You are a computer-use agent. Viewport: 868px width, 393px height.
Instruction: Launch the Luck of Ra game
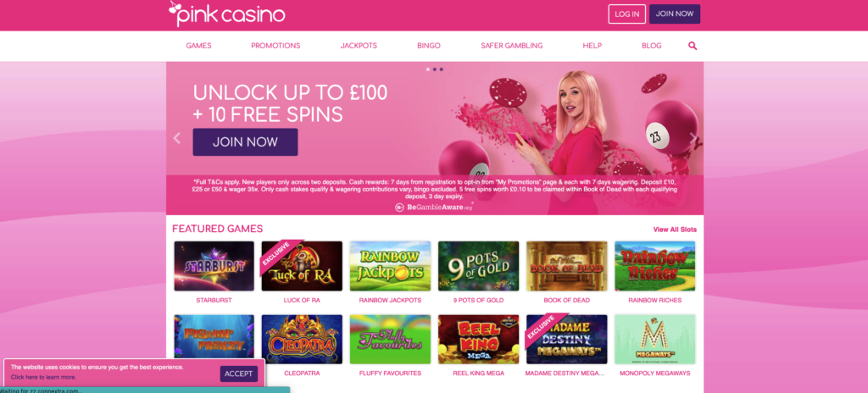click(x=302, y=266)
